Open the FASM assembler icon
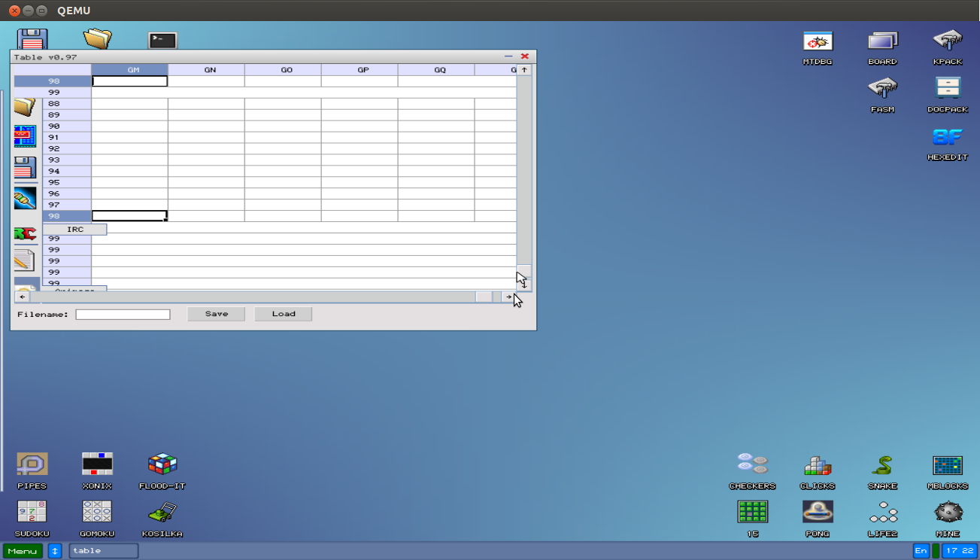The height and width of the screenshot is (560, 980). coord(882,90)
